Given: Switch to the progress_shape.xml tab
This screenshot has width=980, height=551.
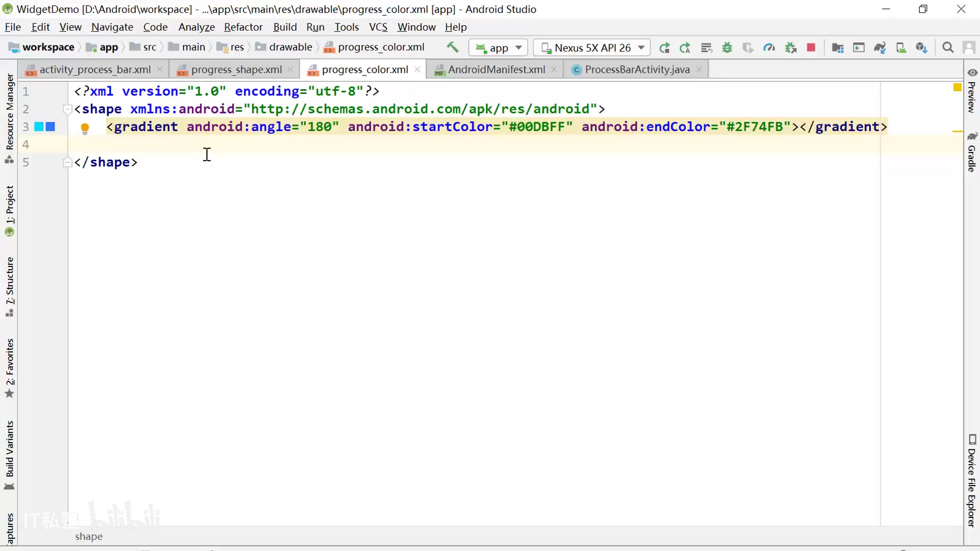Looking at the screenshot, I should click(236, 69).
